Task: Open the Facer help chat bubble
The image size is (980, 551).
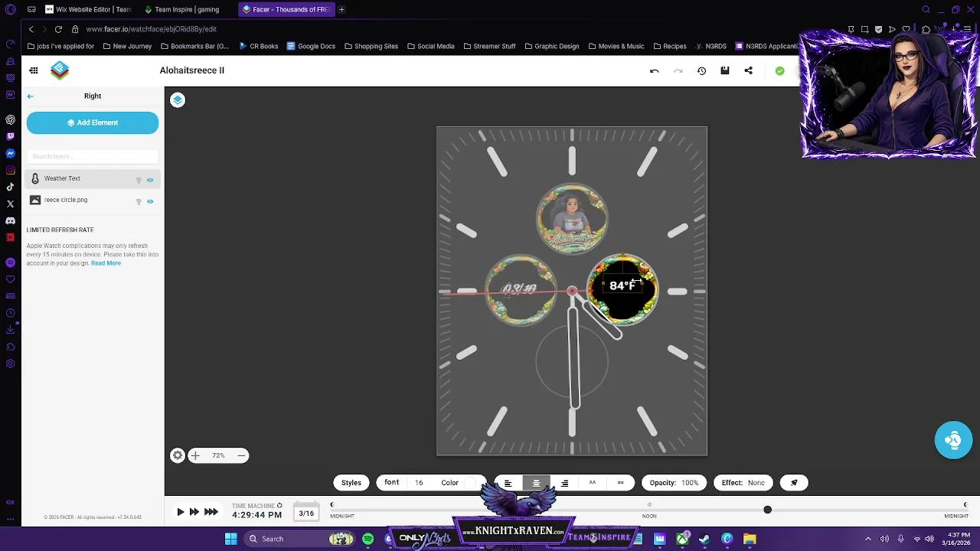Action: (x=953, y=440)
